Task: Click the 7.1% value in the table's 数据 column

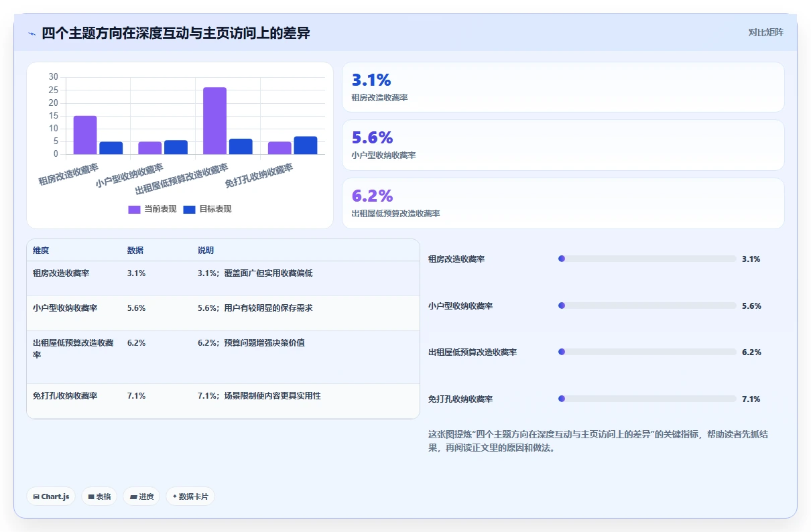Action: pos(136,396)
